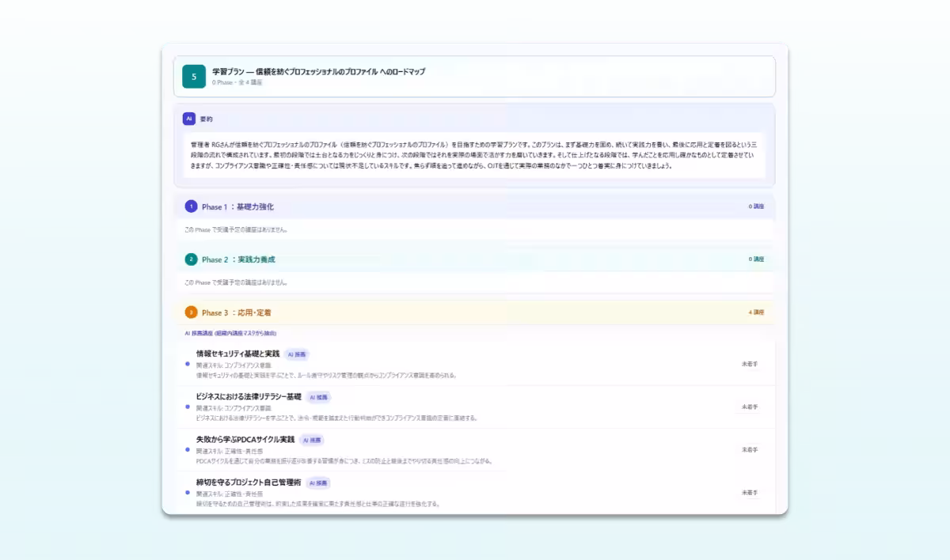This screenshot has height=560, width=950.
Task: Click the '0 Phase・全 4 講座' subtitle
Action: [237, 82]
